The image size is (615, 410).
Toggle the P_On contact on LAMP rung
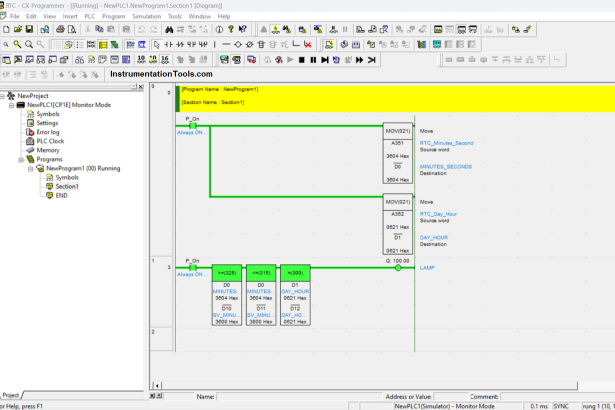(x=193, y=267)
